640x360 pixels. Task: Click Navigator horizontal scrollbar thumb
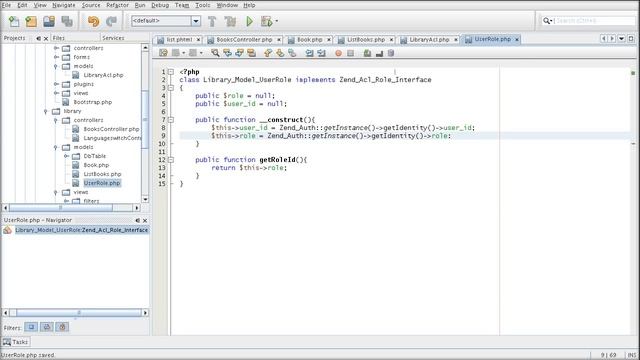(78, 313)
